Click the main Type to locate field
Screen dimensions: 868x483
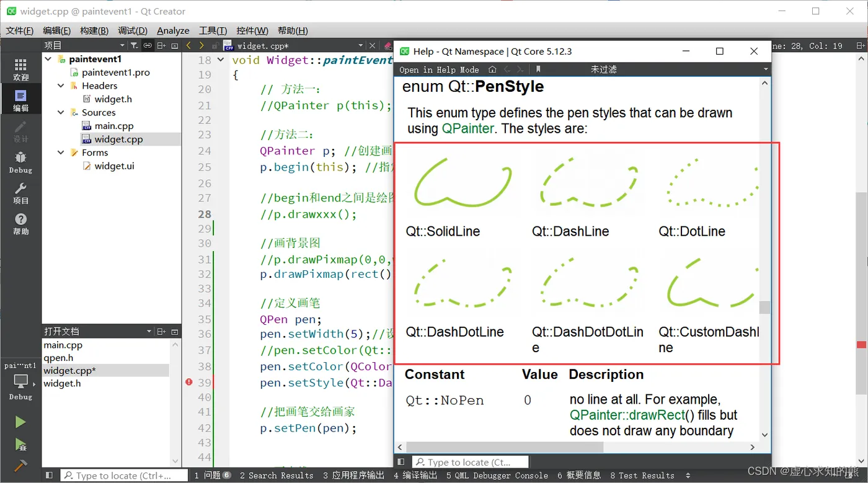[124, 476]
